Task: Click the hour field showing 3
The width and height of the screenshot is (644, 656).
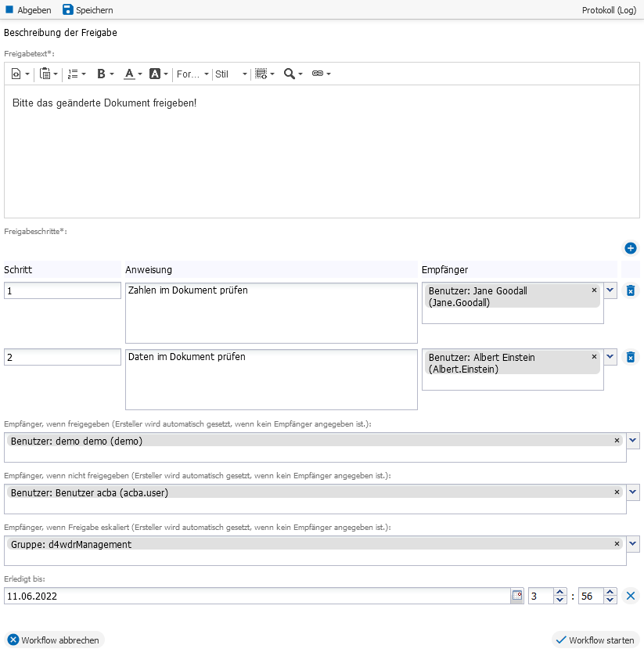Action: click(541, 596)
